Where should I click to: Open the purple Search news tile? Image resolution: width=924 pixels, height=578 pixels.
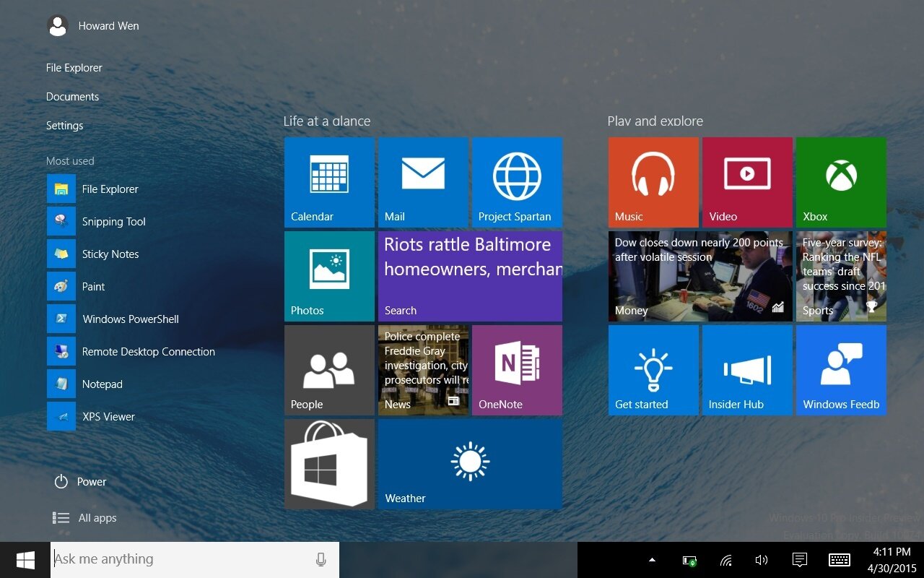470,276
